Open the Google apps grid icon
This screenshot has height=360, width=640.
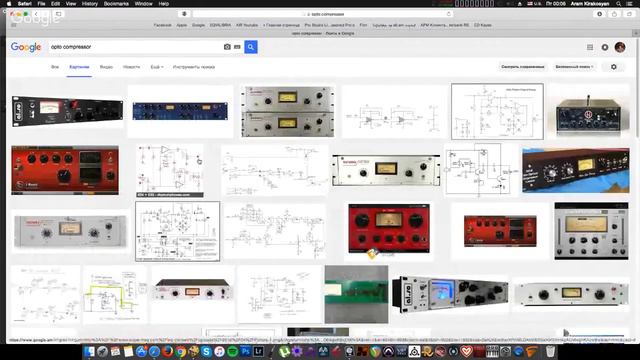coord(590,47)
